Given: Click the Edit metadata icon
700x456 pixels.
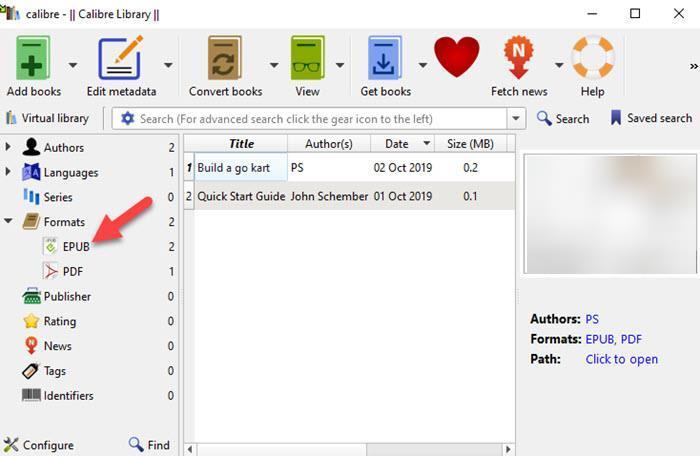Looking at the screenshot, I should pos(121,58).
